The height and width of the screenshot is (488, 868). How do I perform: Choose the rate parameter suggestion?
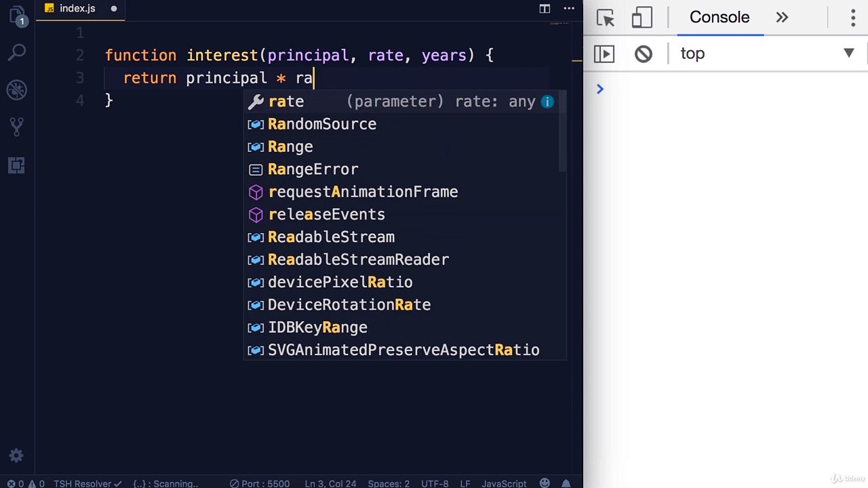point(401,102)
